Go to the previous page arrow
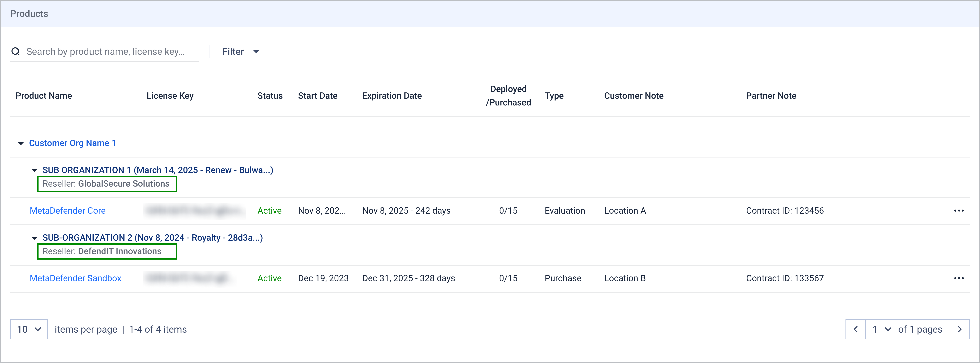This screenshot has height=363, width=980. (x=856, y=329)
